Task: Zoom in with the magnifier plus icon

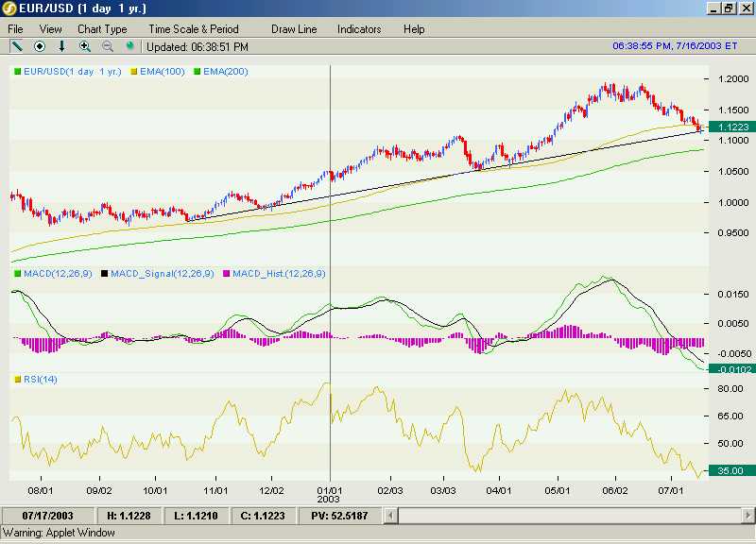Action: [85, 46]
